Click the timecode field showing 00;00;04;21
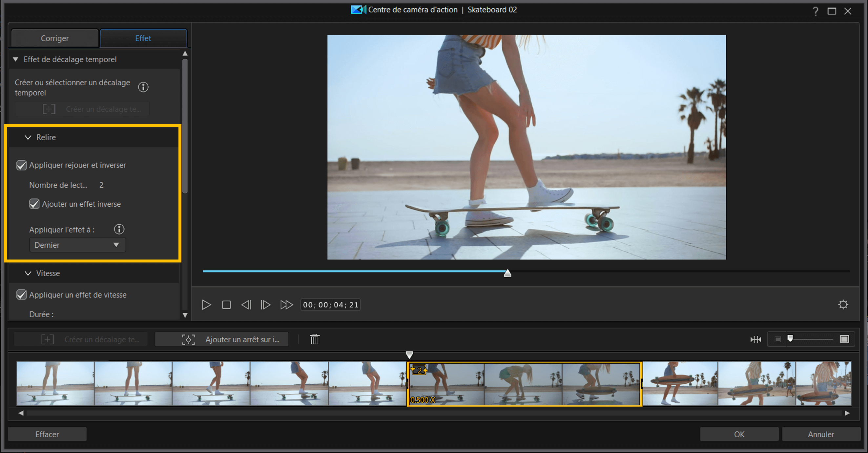The width and height of the screenshot is (868, 453). (330, 305)
